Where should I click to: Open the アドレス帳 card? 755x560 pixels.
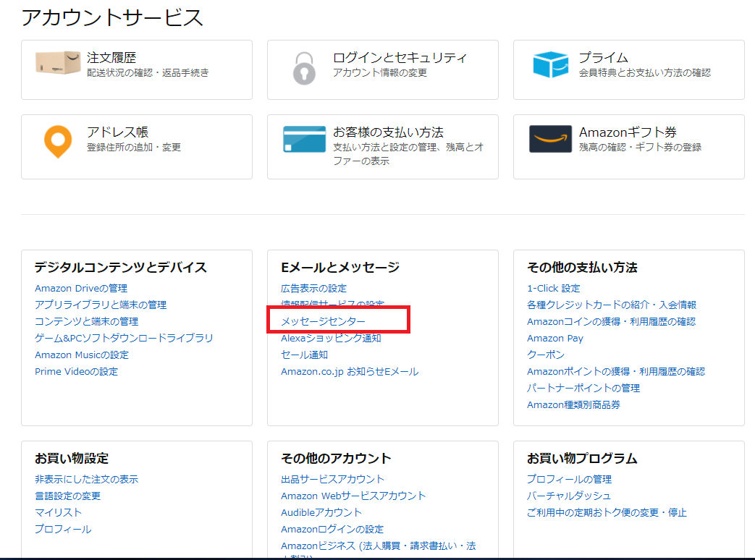(137, 147)
